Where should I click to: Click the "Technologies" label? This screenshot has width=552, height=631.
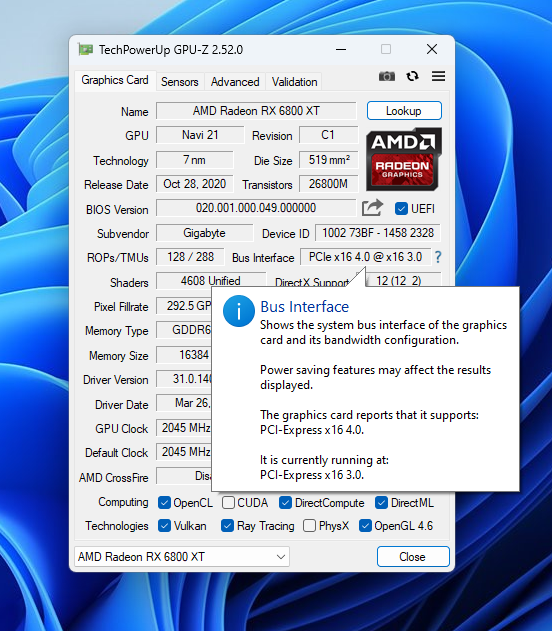[117, 526]
